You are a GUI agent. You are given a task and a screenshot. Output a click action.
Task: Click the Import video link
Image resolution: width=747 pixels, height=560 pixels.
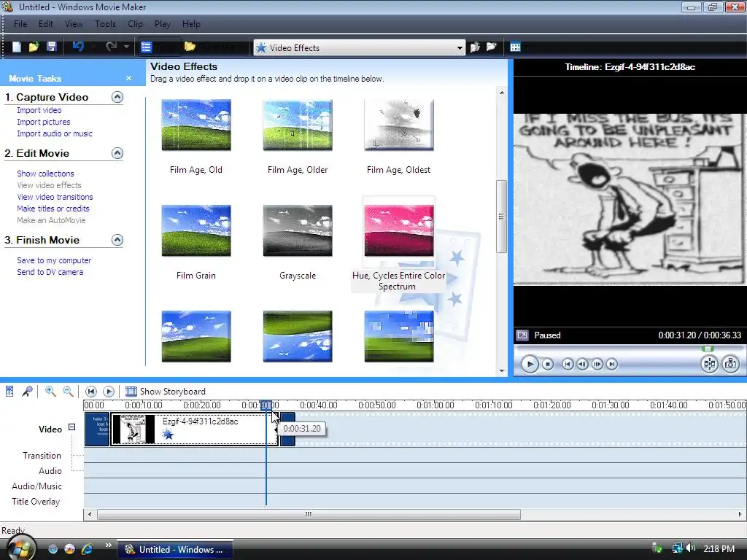click(39, 110)
